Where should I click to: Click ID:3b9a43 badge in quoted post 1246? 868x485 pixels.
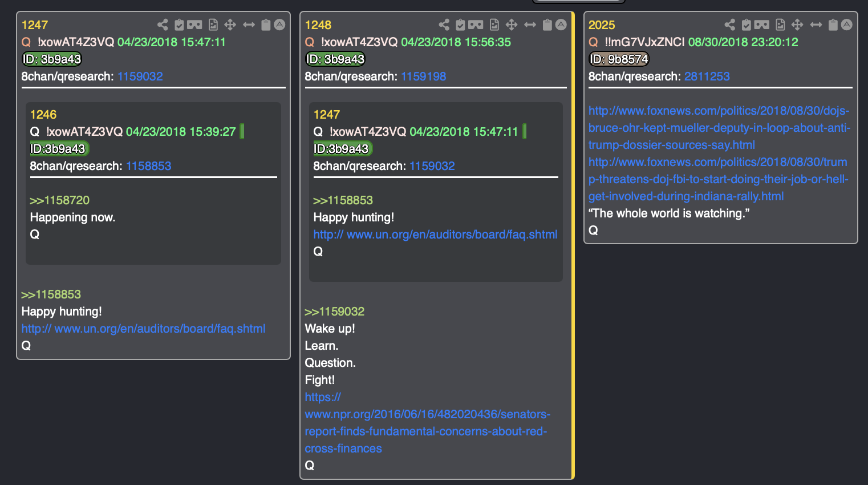tap(59, 149)
